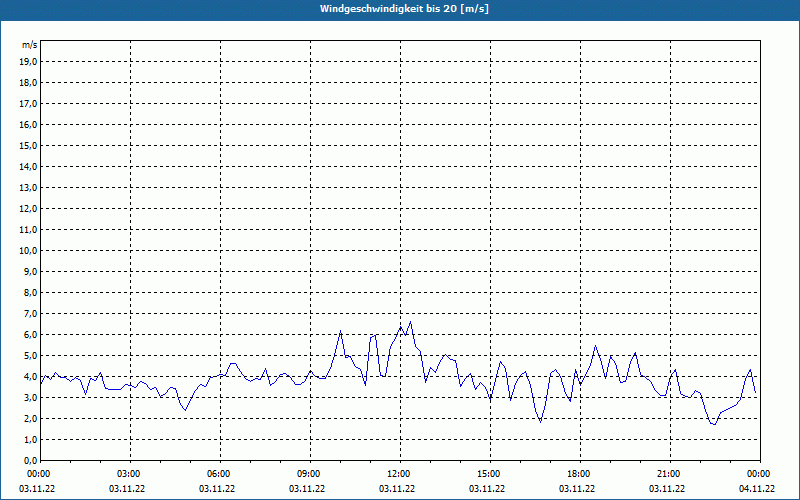The image size is (800, 500).
Task: Select the "06:00" time label
Action: 219,474
